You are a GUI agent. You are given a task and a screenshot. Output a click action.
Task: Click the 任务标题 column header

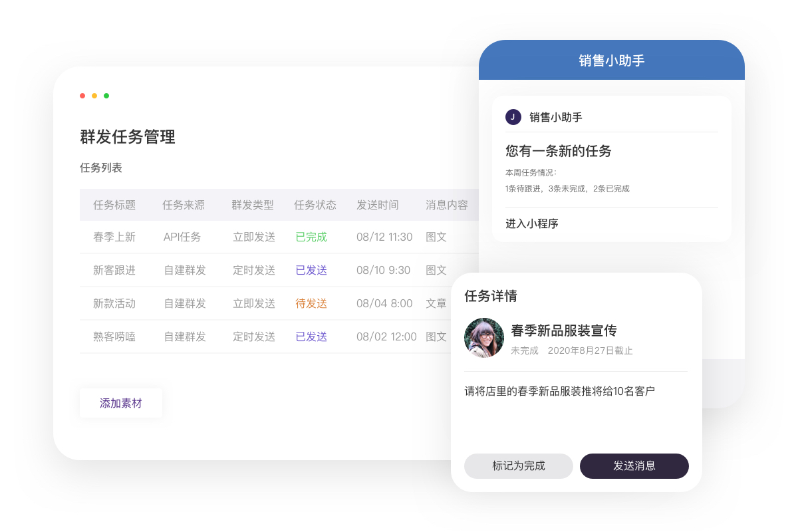[x=114, y=205]
